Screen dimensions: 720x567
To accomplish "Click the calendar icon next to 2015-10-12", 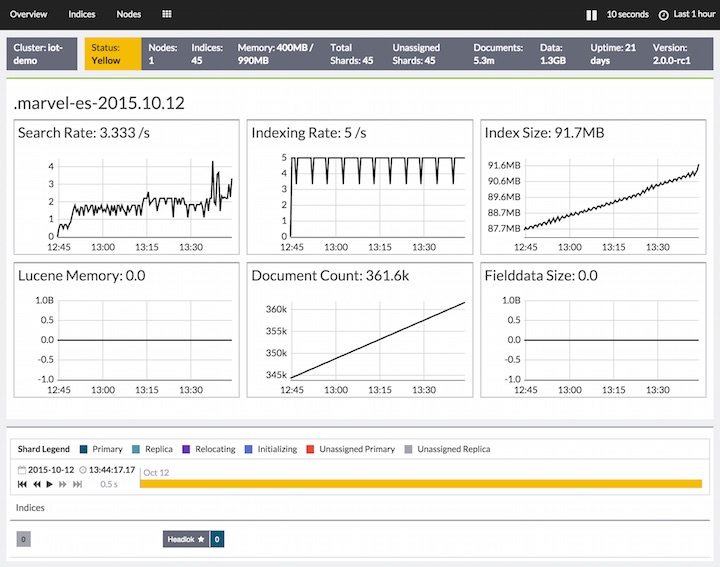I will click(22, 469).
